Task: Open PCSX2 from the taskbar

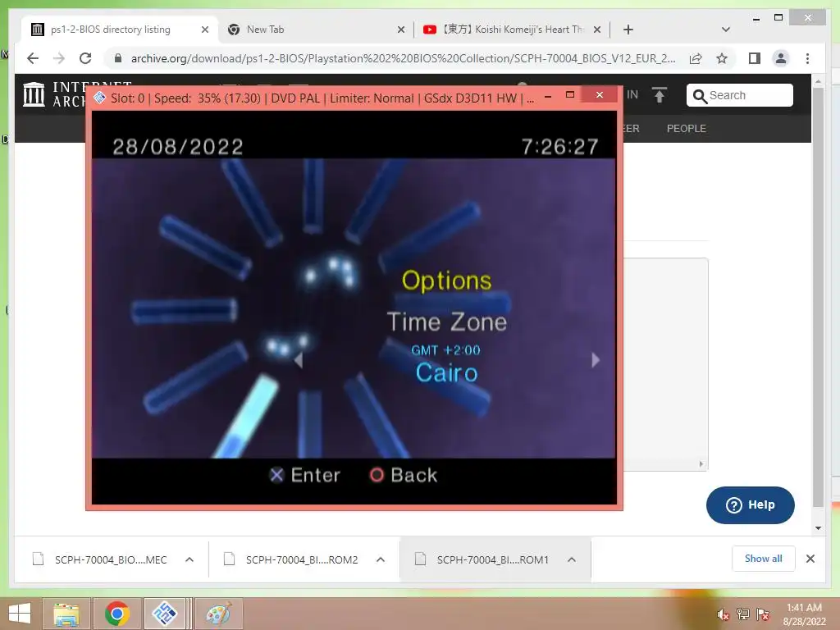Action: [x=164, y=614]
